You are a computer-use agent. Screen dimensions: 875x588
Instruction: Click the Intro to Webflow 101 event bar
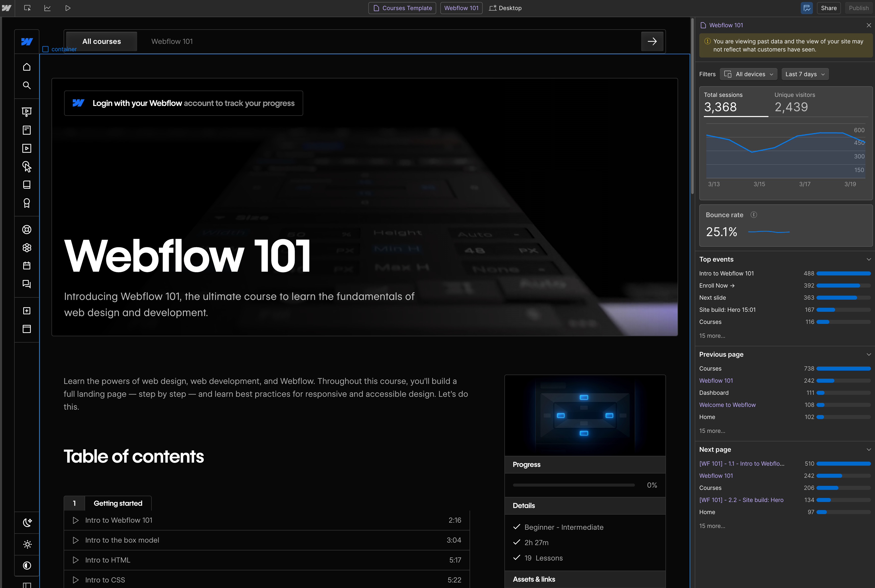coord(843,273)
